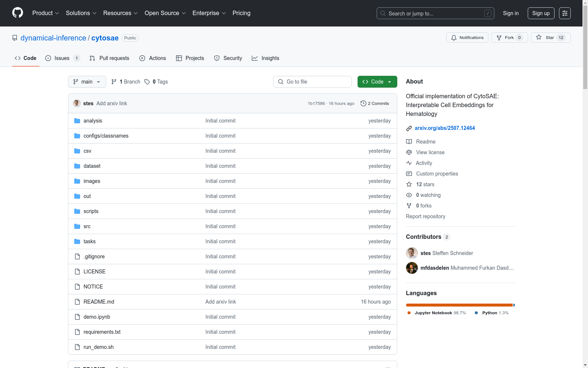Click the link icon beside the arxiv URL
The image size is (588, 368).
point(409,128)
